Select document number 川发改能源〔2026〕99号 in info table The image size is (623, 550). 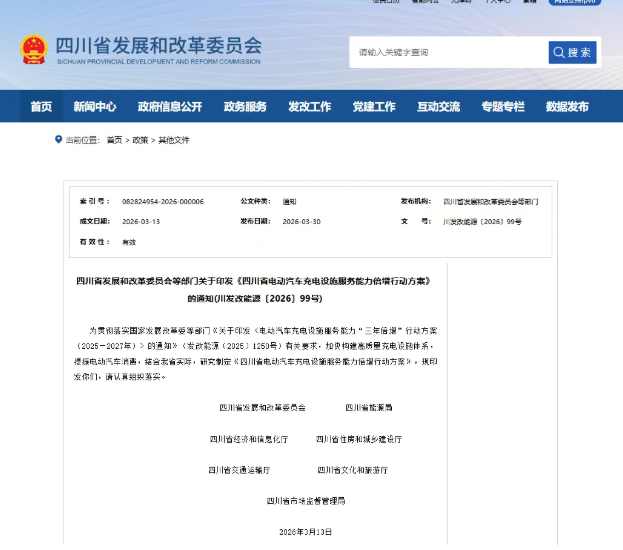482,221
